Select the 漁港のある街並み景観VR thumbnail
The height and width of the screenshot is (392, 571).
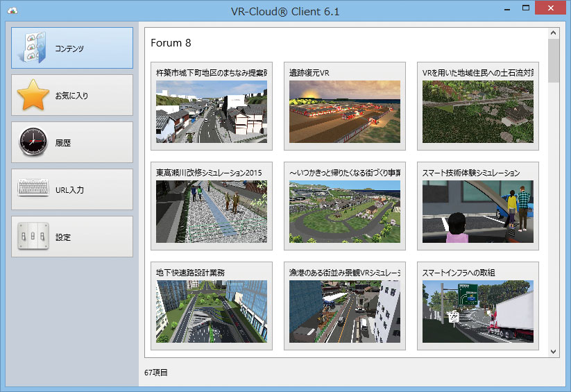[x=345, y=312]
